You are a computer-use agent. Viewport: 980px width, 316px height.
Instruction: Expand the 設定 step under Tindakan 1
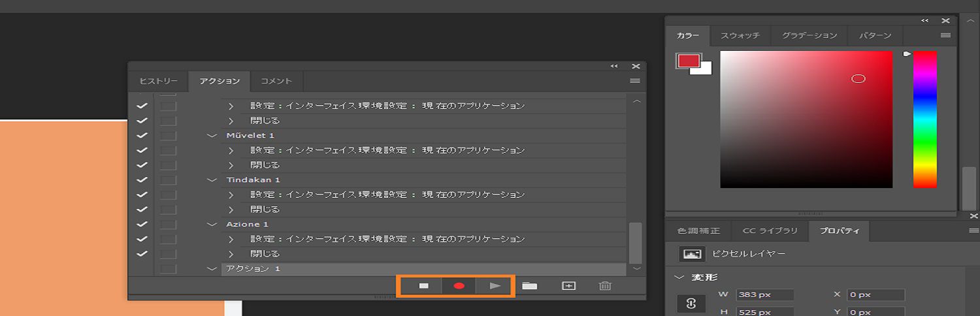pyautogui.click(x=231, y=195)
